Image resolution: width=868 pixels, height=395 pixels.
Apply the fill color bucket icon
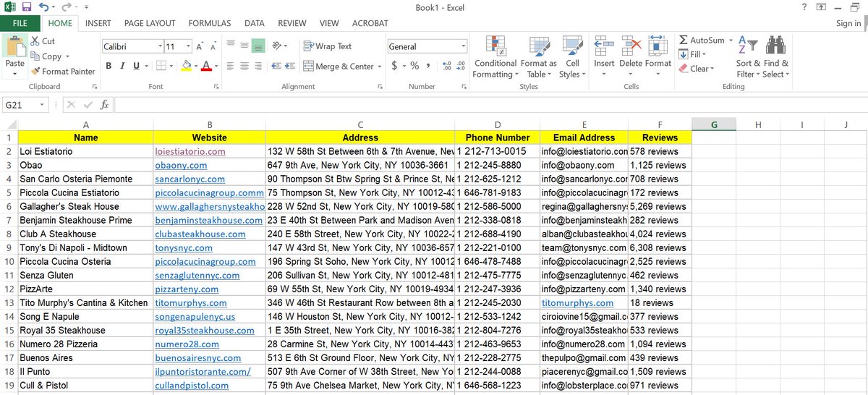pyautogui.click(x=186, y=66)
